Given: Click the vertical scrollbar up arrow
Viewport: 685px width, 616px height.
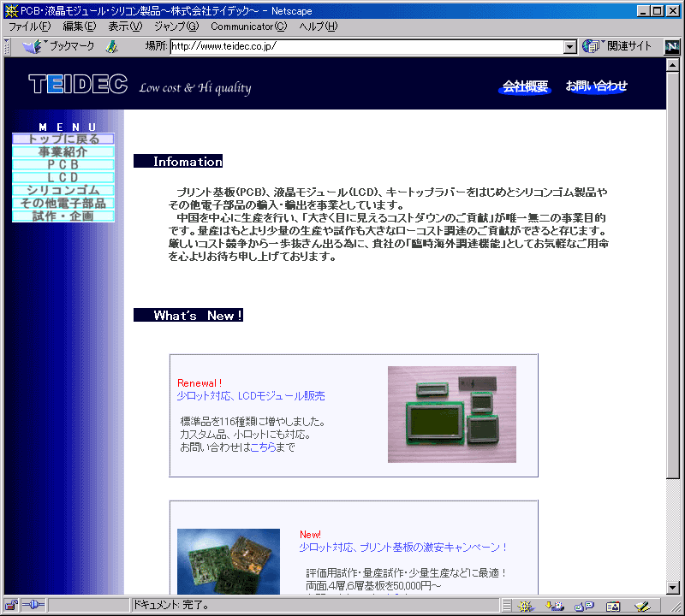Looking at the screenshot, I should 673,65.
